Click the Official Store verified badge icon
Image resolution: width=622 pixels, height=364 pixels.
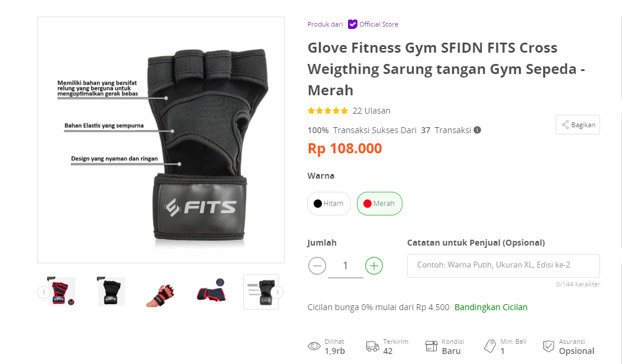(x=352, y=24)
